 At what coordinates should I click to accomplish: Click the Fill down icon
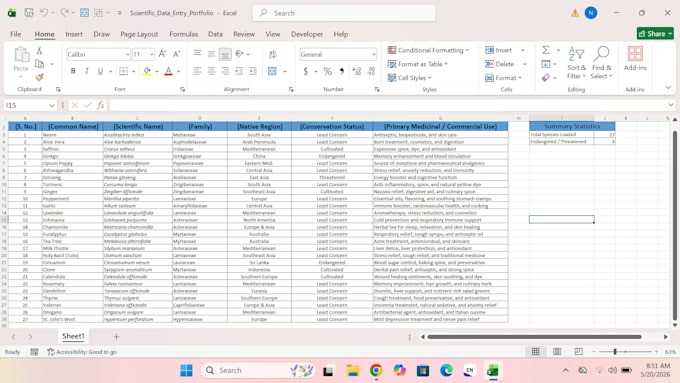pyautogui.click(x=546, y=64)
